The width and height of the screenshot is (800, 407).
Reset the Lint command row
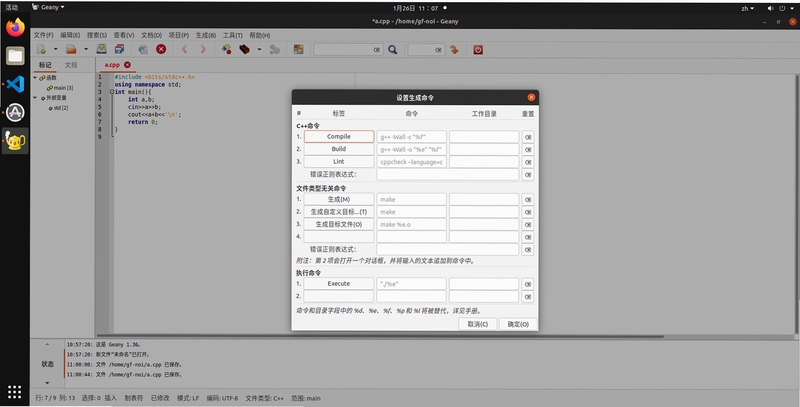pos(528,162)
